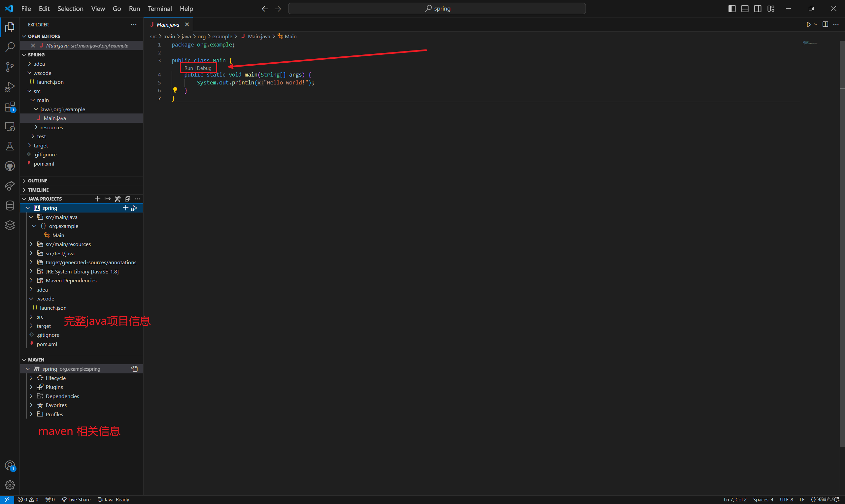Toggle the secondary side bar
Screen dimensions: 845x504
(758, 9)
